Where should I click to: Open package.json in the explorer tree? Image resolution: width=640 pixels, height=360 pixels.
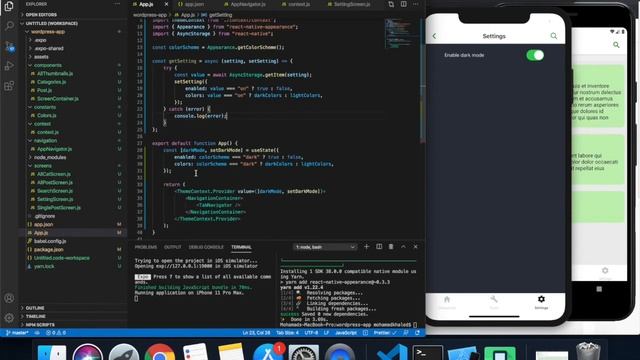click(48, 249)
